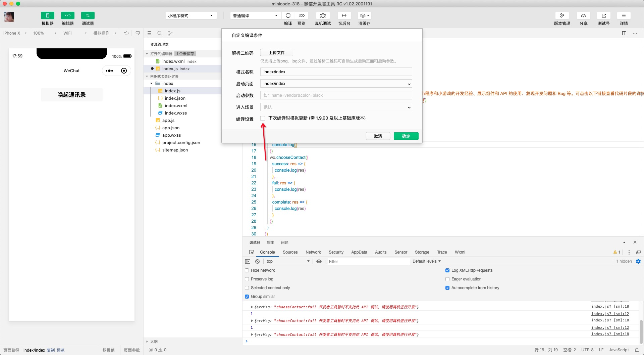Click the compile (编译) refresh icon
Image resolution: width=644 pixels, height=355 pixels.
pyautogui.click(x=288, y=15)
